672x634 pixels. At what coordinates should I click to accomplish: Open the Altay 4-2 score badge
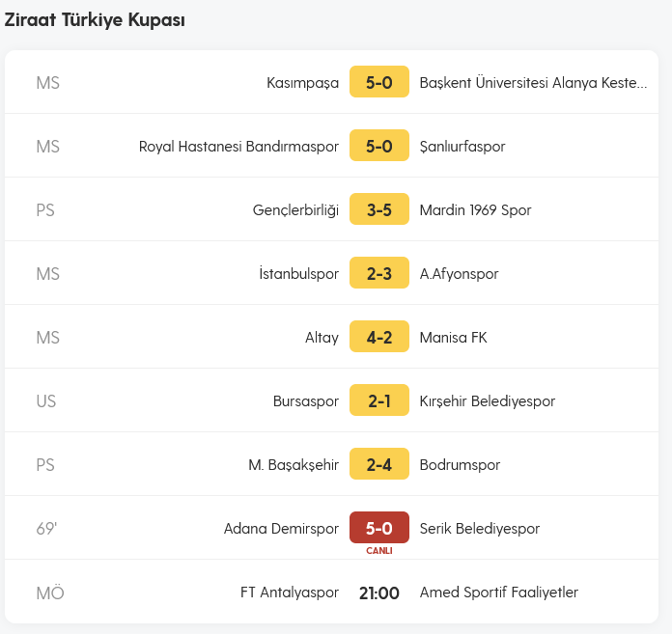click(x=379, y=337)
